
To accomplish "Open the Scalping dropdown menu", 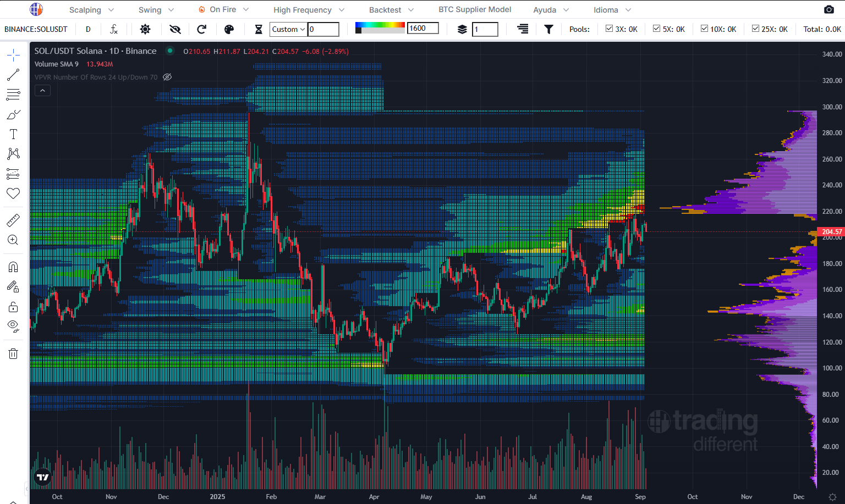I will click(92, 10).
